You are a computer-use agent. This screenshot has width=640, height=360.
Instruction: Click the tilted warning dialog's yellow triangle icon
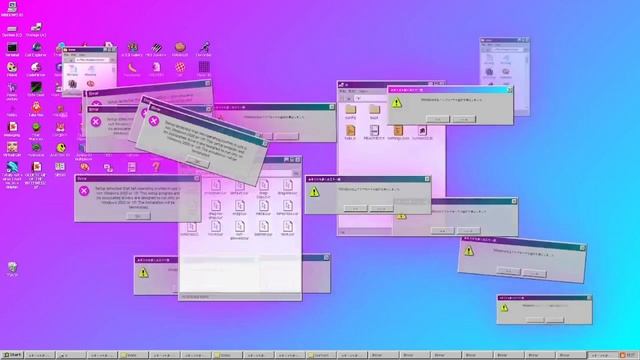click(x=469, y=251)
